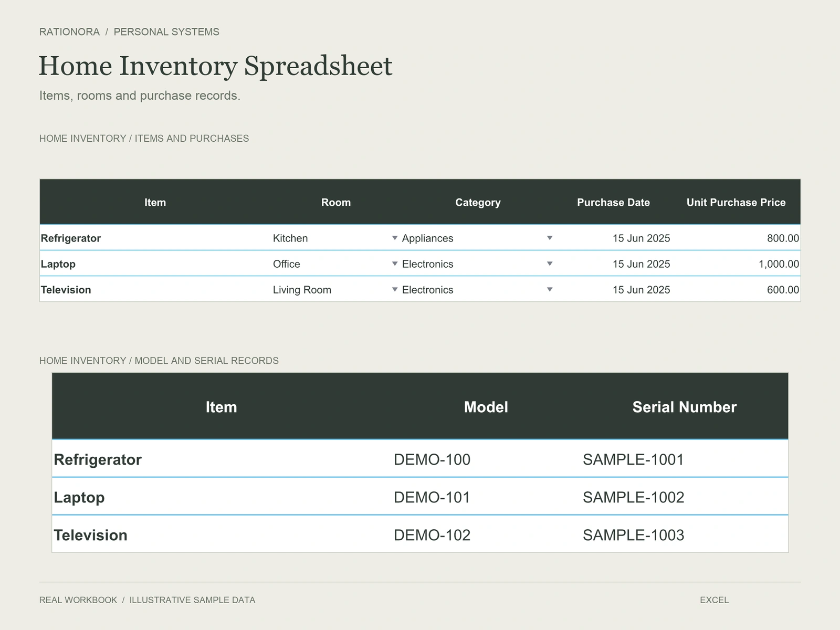The image size is (840, 630).
Task: Select the Appliances category value
Action: (x=427, y=238)
